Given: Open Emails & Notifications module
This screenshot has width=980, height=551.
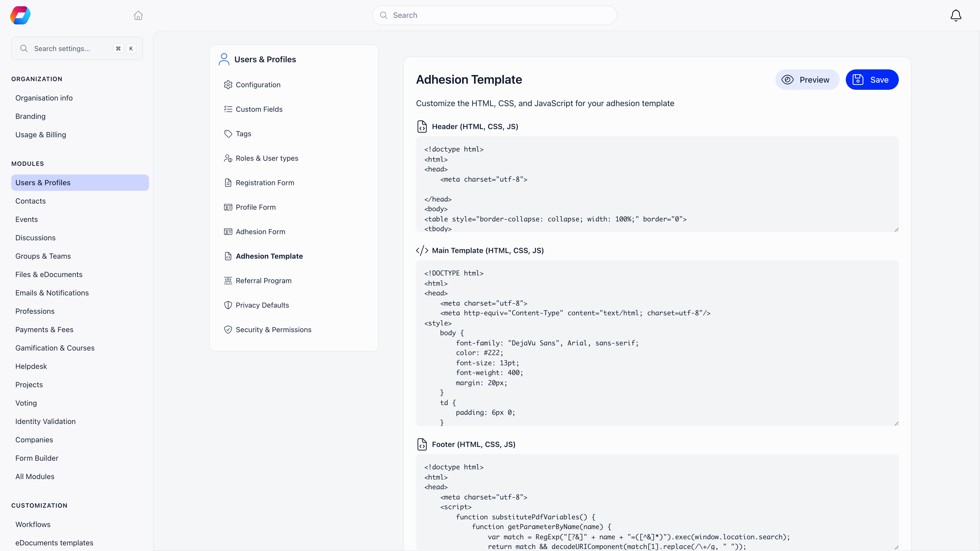Looking at the screenshot, I should 52,293.
